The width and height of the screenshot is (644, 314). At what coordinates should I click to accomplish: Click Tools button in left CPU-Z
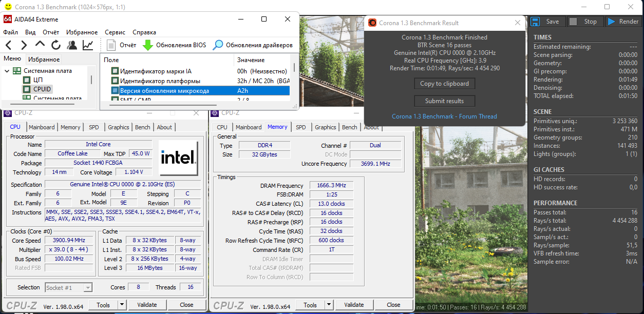103,305
